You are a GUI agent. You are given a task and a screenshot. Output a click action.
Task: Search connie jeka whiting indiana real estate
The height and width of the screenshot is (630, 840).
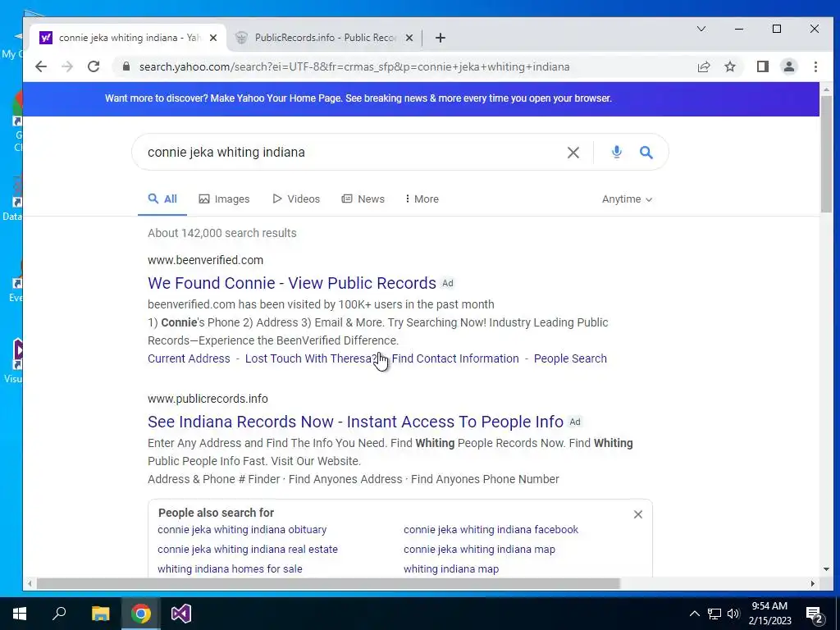point(248,549)
